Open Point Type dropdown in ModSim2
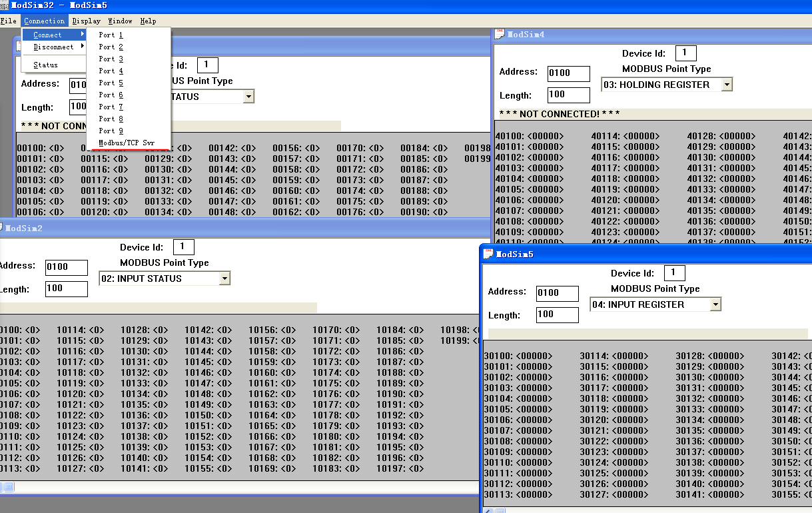The image size is (812, 513). [x=224, y=278]
